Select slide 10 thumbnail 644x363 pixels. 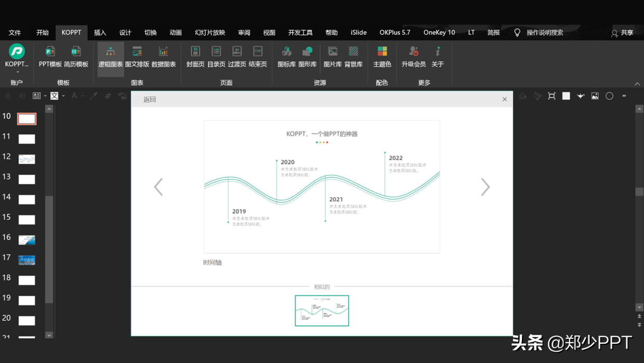tap(26, 119)
